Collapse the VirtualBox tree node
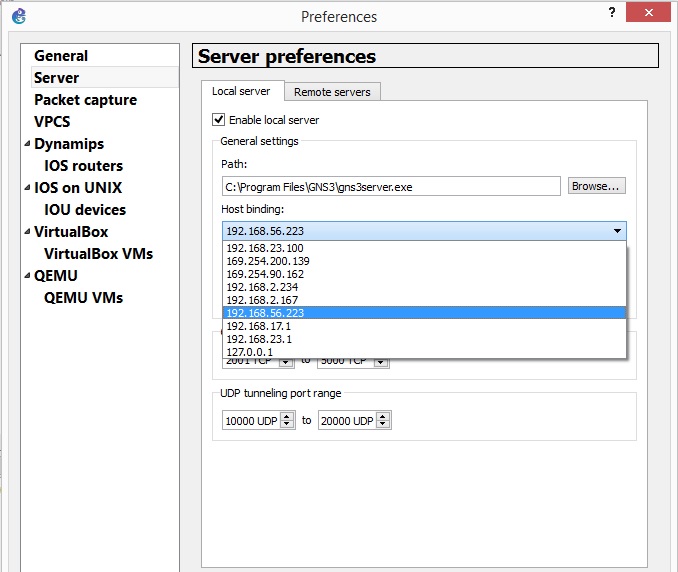 [x=27, y=232]
